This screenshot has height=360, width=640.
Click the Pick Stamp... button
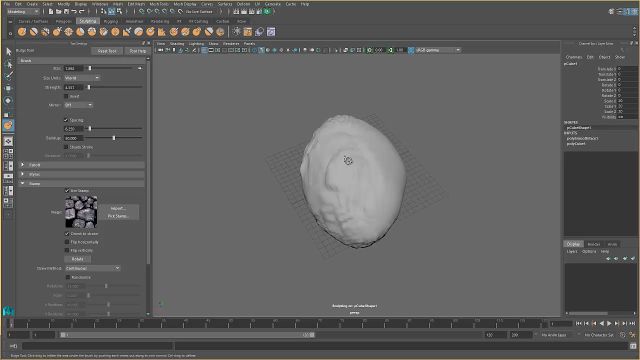118,216
